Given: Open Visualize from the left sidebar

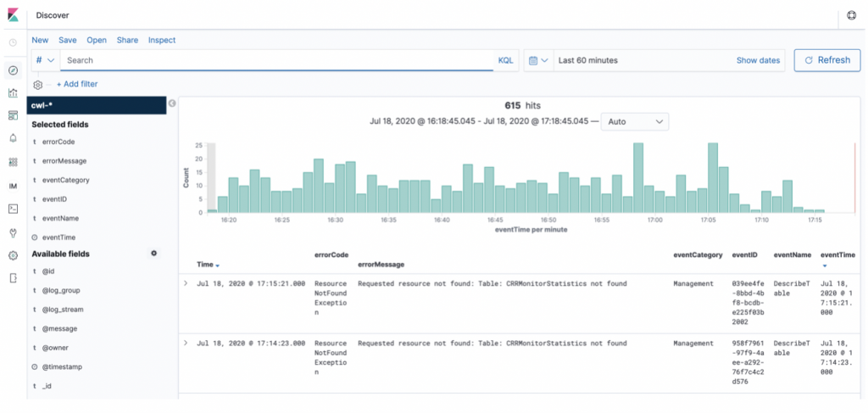Looking at the screenshot, I should [13, 93].
